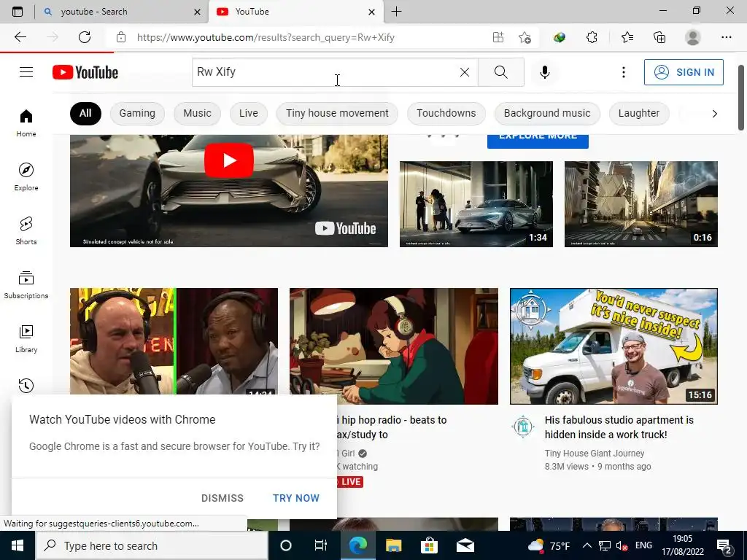Screen dimensions: 747x560
Task: Select Background music filter chip
Action: point(547,113)
